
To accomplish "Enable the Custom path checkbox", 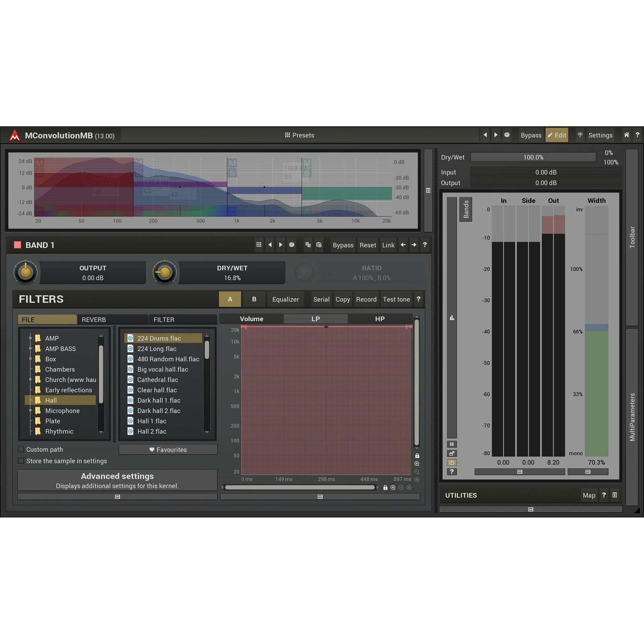I will pyautogui.click(x=21, y=449).
